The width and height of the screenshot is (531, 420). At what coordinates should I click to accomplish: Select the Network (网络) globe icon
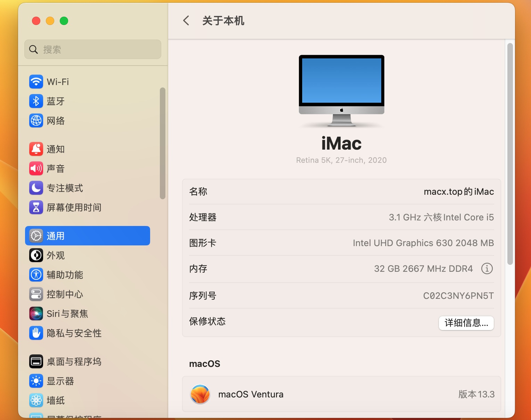point(36,121)
